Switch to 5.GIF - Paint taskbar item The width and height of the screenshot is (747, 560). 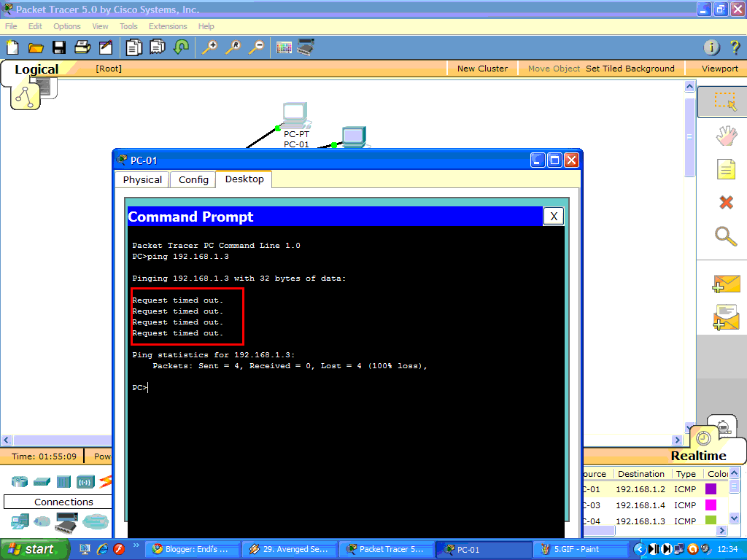(580, 549)
